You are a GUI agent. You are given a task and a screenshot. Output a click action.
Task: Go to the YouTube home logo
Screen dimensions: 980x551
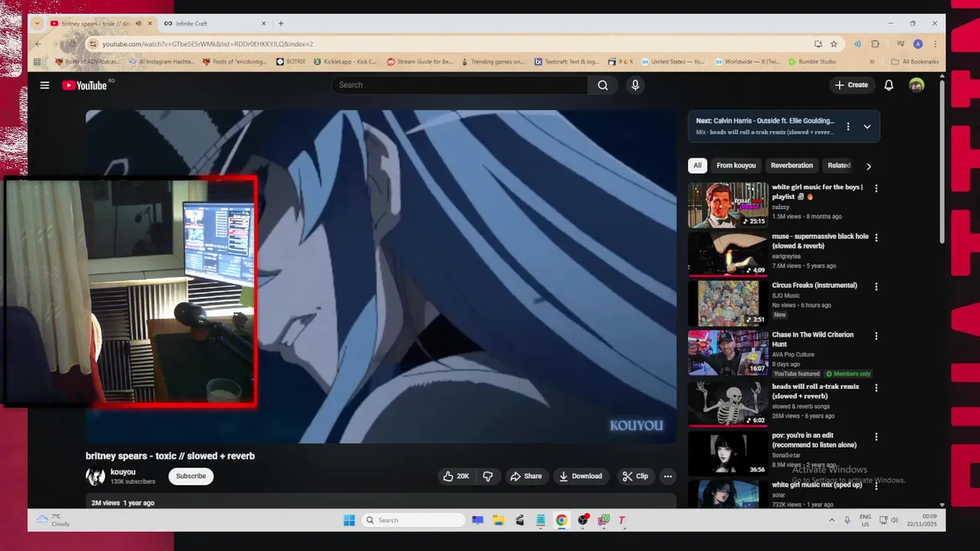pos(84,85)
